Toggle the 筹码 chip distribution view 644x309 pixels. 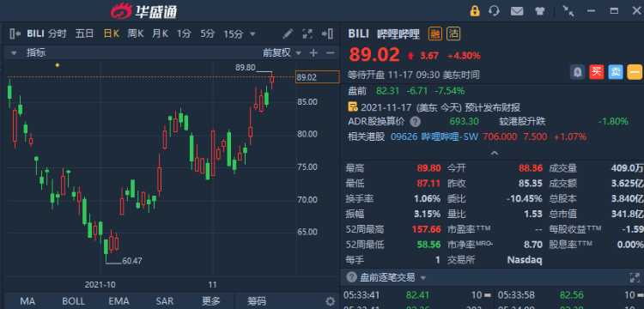click(x=257, y=301)
